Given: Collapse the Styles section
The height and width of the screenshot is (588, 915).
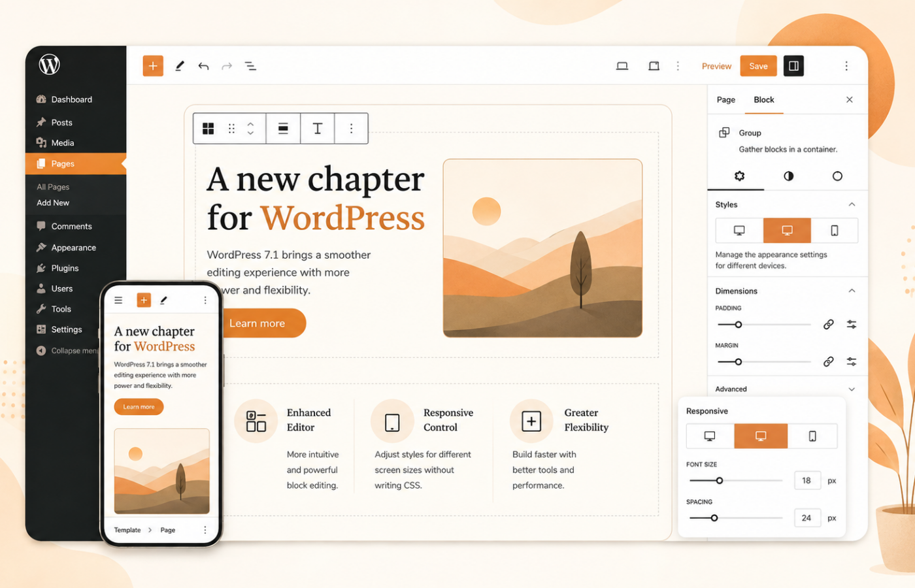Looking at the screenshot, I should pyautogui.click(x=852, y=204).
